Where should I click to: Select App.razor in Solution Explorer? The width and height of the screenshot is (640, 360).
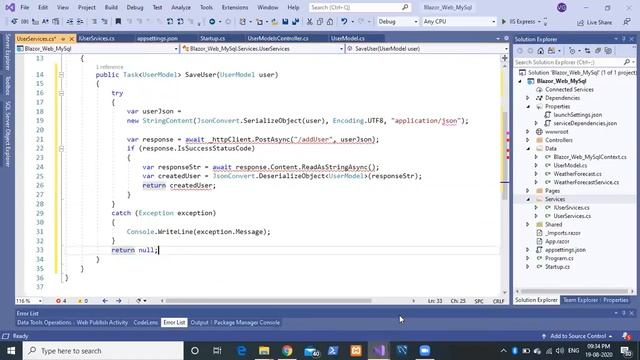pos(557,241)
